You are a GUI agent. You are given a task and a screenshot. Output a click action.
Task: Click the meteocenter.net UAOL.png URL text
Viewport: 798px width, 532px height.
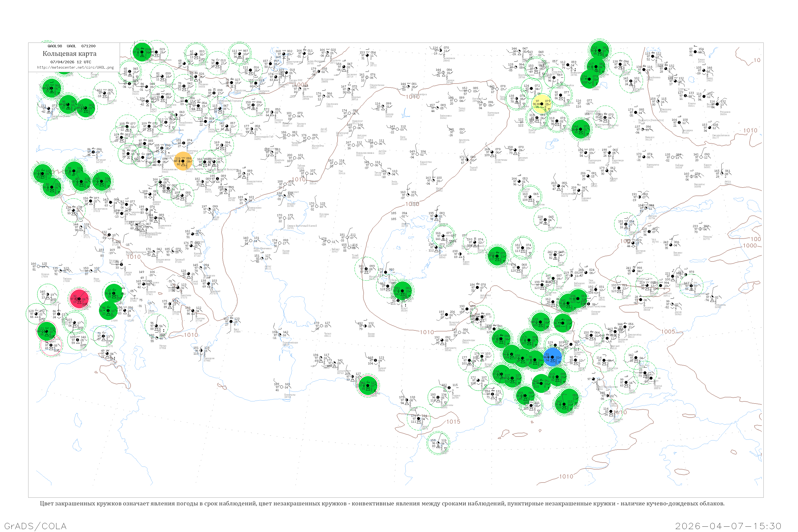pyautogui.click(x=75, y=67)
